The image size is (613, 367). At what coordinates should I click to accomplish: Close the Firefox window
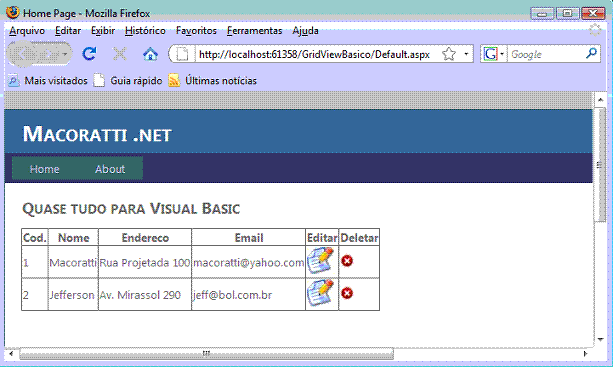593,13
